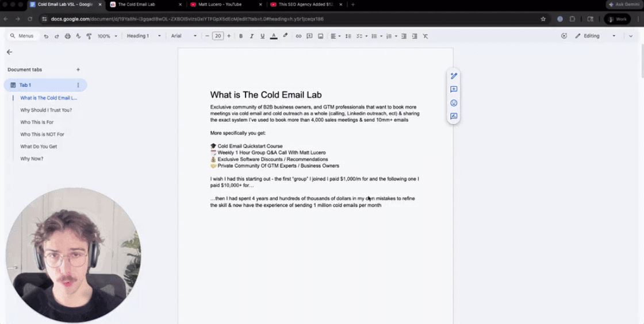The height and width of the screenshot is (324, 644).
Task: Go back in browser history
Action: point(6,19)
